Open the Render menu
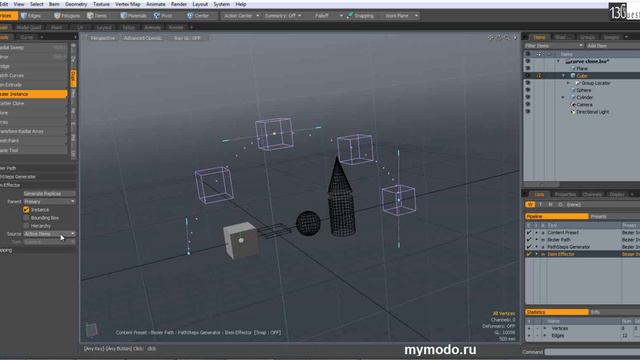The image size is (640, 360). [179, 4]
